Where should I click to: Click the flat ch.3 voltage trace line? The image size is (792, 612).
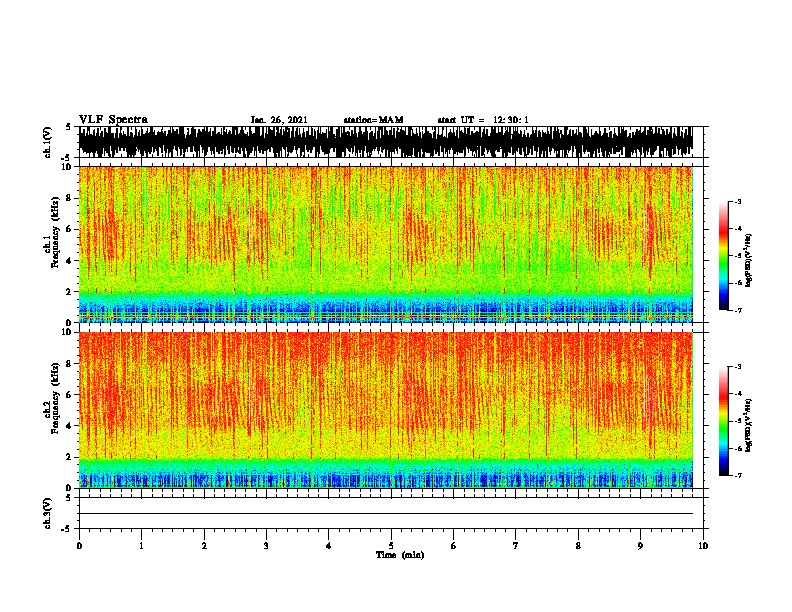(385, 514)
